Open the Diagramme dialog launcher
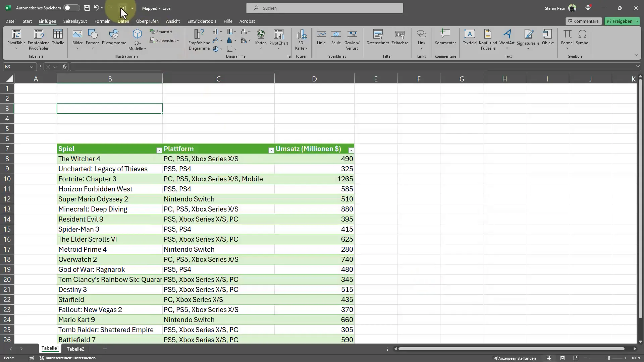The image size is (644, 362). tap(289, 56)
